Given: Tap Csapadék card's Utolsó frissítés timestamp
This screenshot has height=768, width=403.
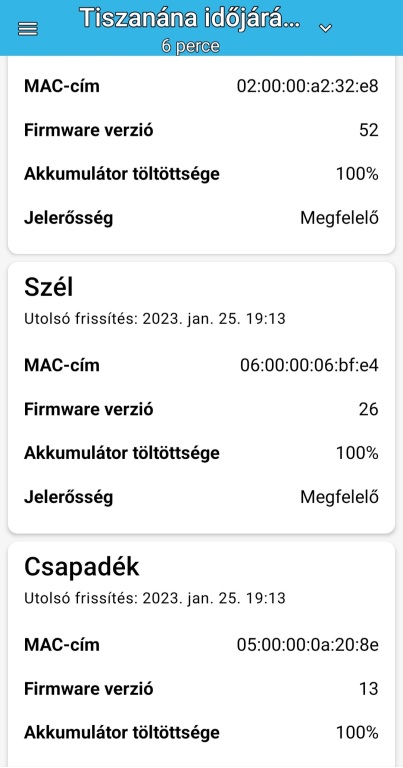Looking at the screenshot, I should point(155,598).
